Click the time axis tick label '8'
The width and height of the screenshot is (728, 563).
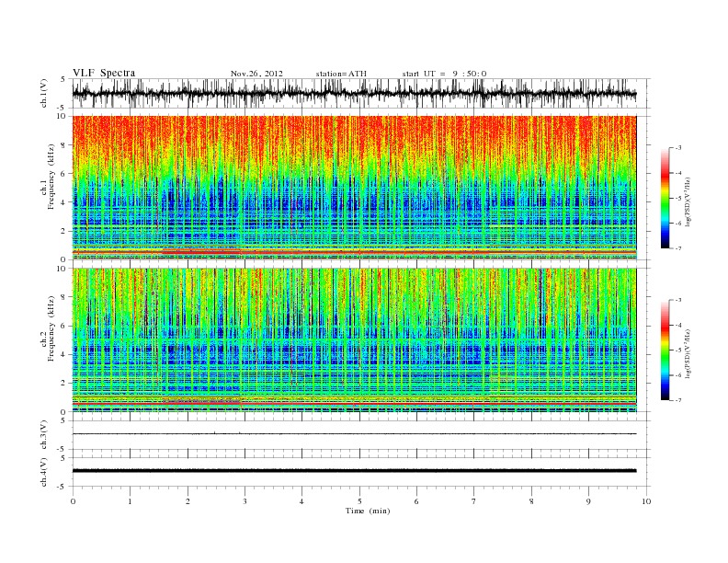(531, 501)
